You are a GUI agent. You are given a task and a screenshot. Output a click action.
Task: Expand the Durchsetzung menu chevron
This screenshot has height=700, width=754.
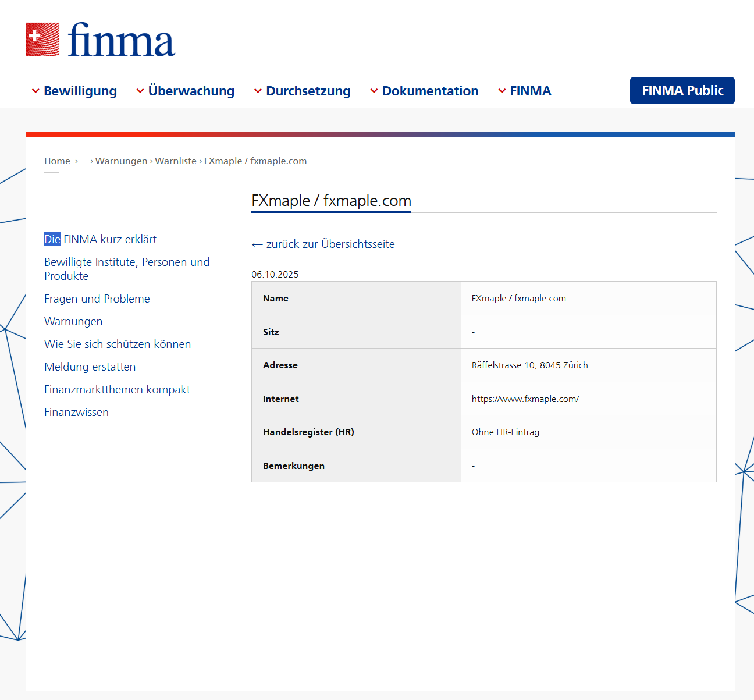pyautogui.click(x=258, y=91)
